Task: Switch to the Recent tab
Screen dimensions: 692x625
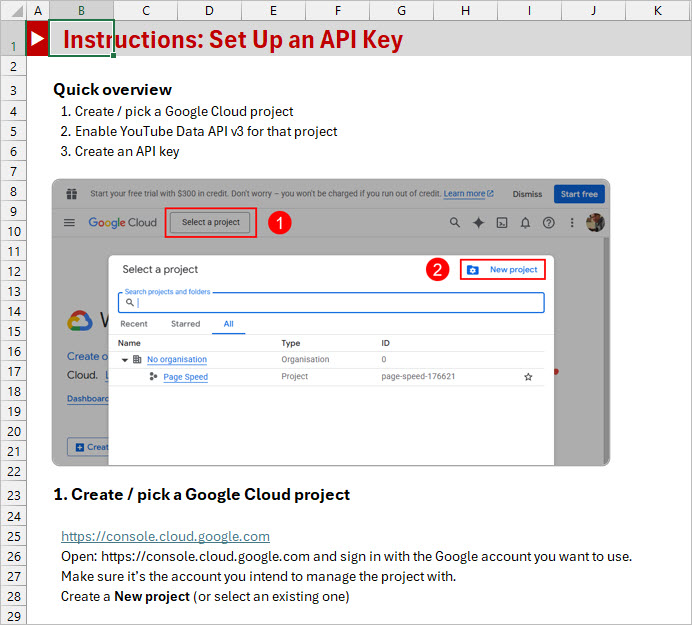Action: [x=134, y=324]
